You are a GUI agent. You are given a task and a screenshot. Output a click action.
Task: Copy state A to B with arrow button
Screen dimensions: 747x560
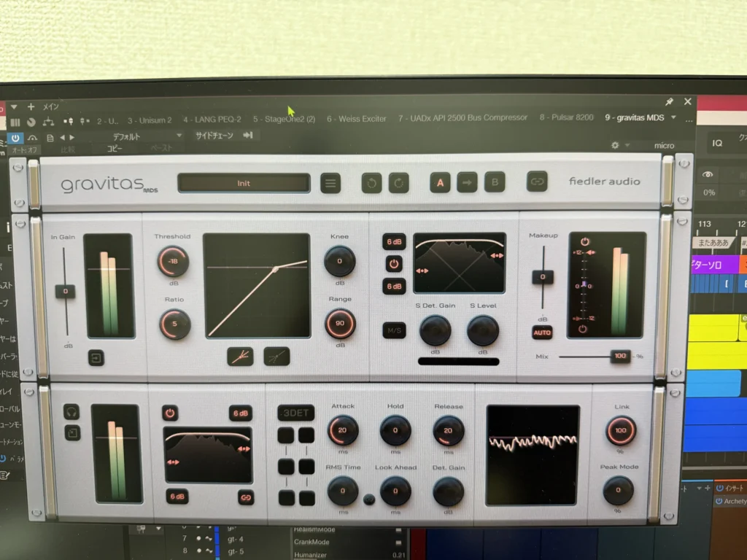[x=467, y=183]
